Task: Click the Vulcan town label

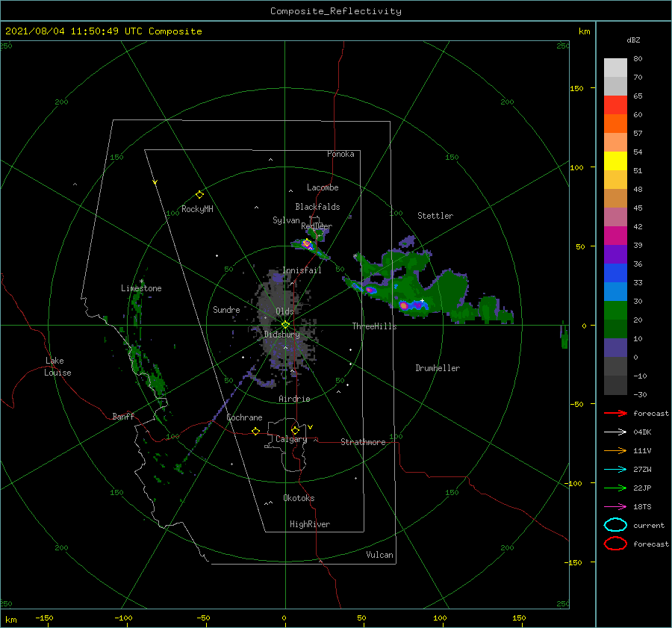Action: tap(379, 555)
